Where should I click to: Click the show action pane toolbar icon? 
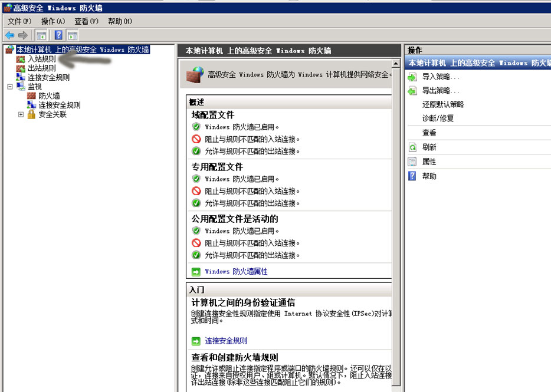click(x=72, y=35)
